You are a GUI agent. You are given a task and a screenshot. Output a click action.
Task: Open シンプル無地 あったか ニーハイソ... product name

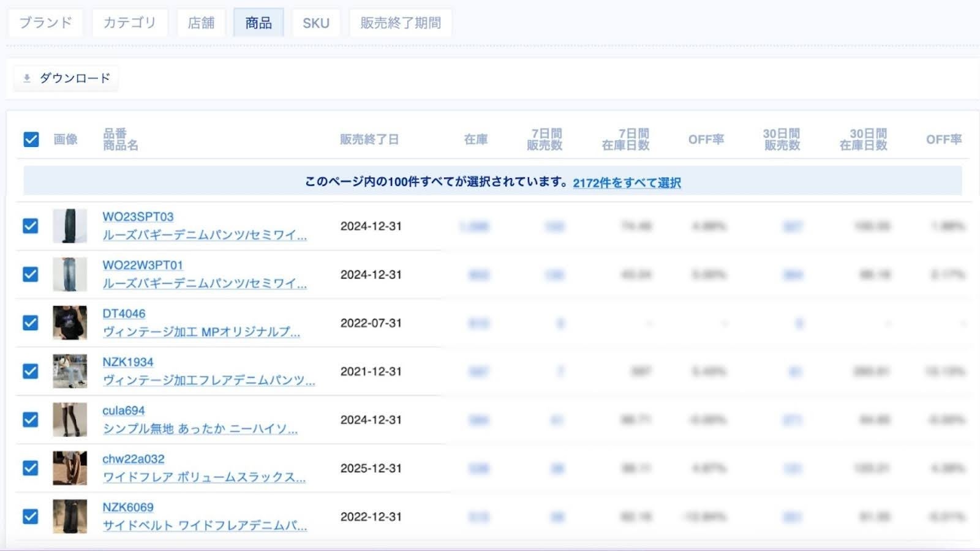[200, 429]
